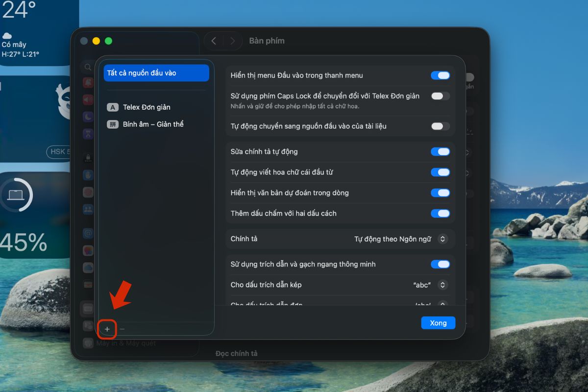Enable Caps Lock switching to Telex Đơn giản
The height and width of the screenshot is (392, 588).
tap(440, 96)
